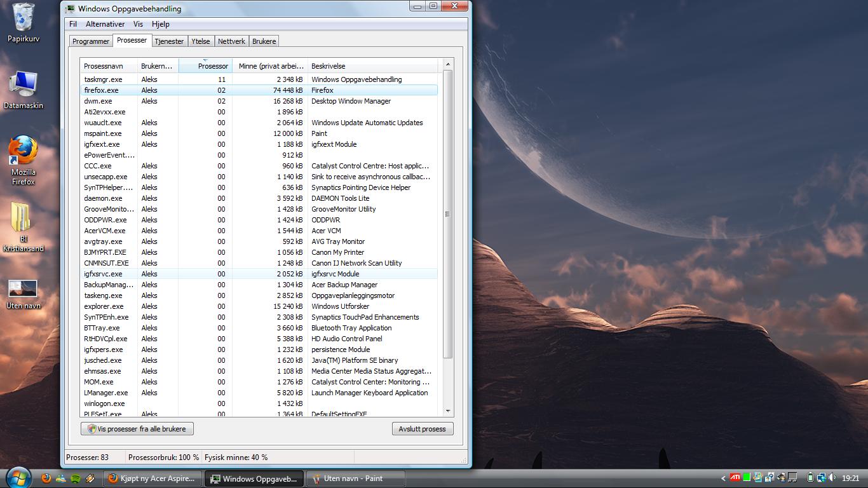The image size is (868, 488).
Task: Click the Task Manager title bar icon
Action: 70,9
